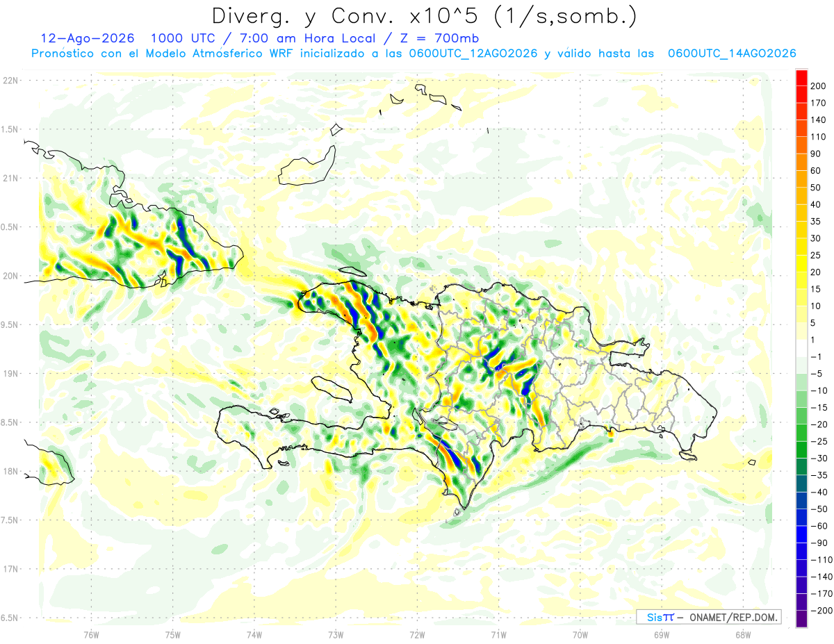Click the '68W' longitude label

pos(743,635)
